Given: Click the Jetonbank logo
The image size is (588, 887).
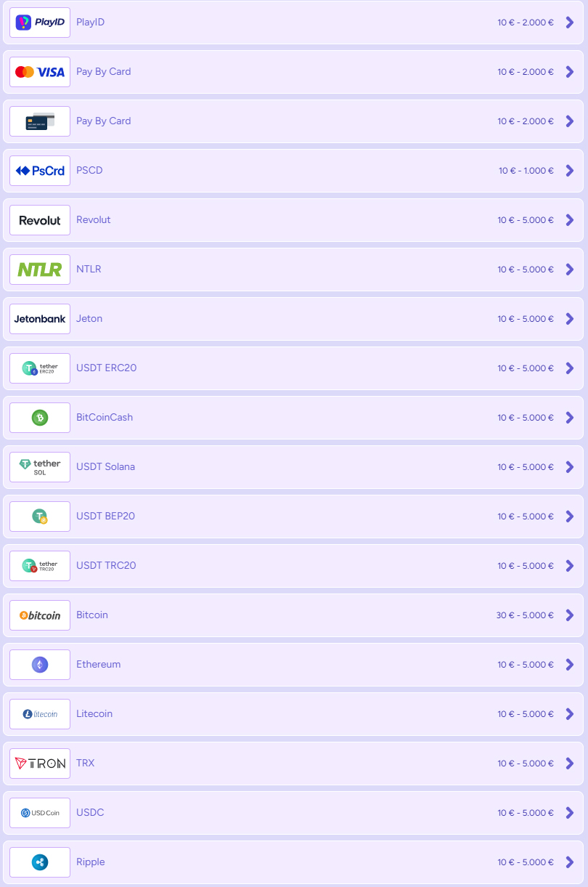Looking at the screenshot, I should tap(40, 319).
